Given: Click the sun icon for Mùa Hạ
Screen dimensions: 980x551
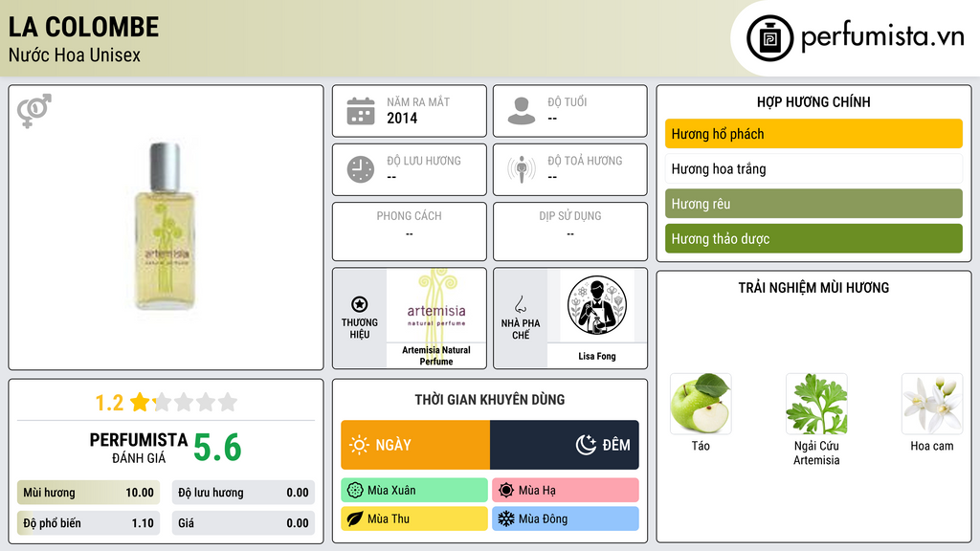Looking at the screenshot, I should [x=506, y=491].
